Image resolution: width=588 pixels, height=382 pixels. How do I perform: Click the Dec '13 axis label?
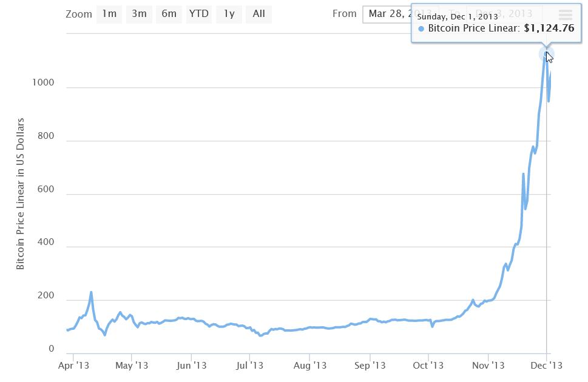546,366
